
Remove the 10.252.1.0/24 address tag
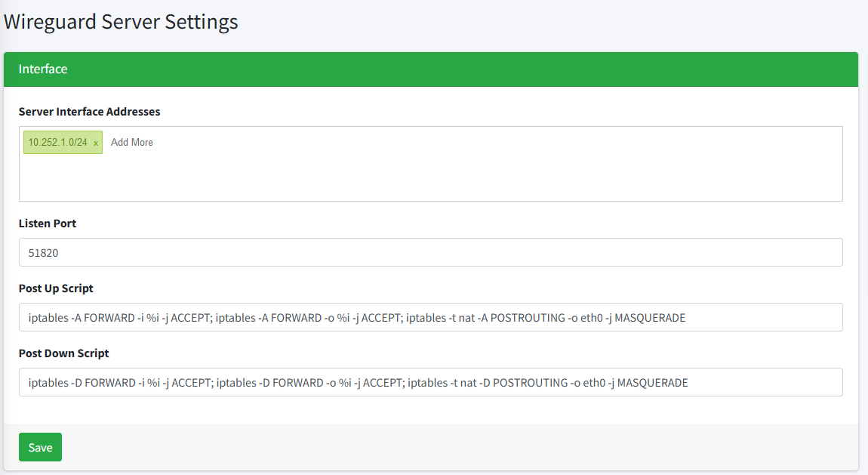(x=96, y=143)
